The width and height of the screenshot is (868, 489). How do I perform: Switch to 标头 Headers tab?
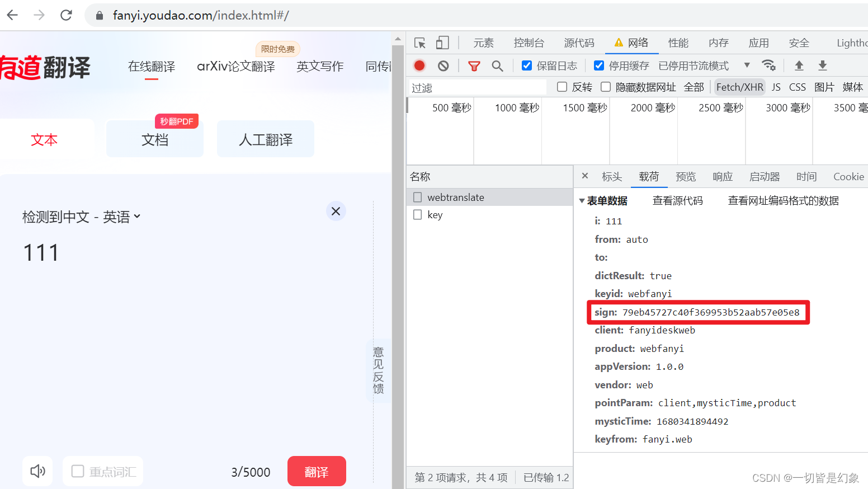pyautogui.click(x=612, y=177)
